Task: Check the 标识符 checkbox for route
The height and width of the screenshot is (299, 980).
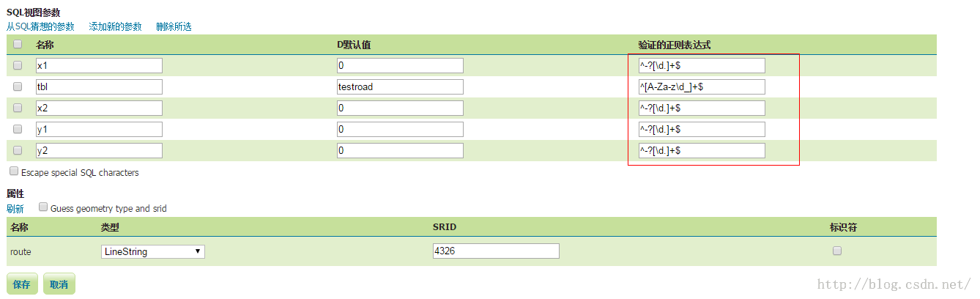Action: pyautogui.click(x=837, y=251)
